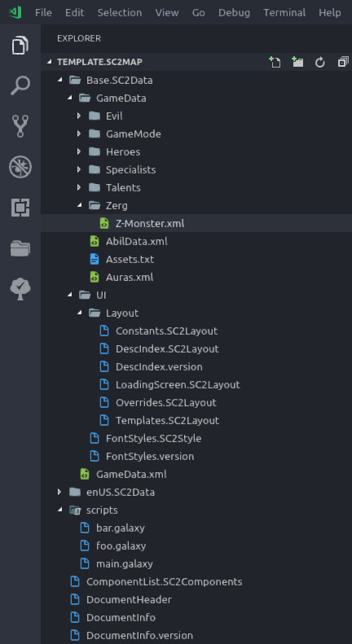The width and height of the screenshot is (352, 644).
Task: Expand the Specialists folder arrow
Action: coord(79,169)
